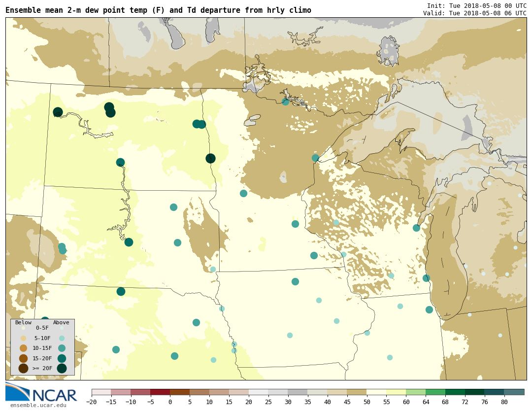Viewport: 532px width, 411px height.
Task: Select the tan '5-10F' below legend marker
Action: click(x=23, y=338)
